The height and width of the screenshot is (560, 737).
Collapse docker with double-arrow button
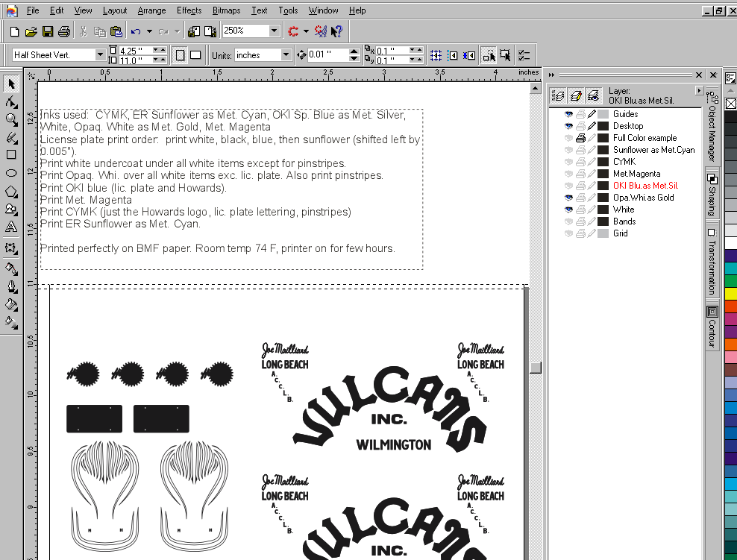pos(552,75)
